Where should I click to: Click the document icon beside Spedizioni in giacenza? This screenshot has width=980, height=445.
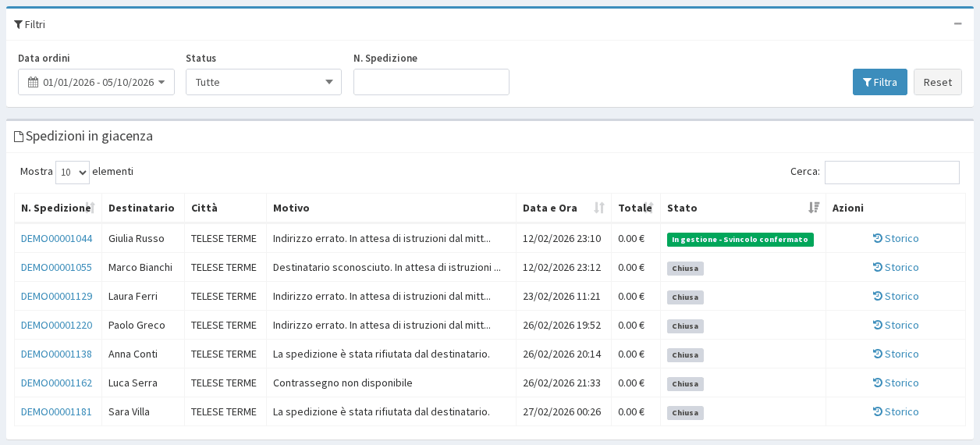20,137
